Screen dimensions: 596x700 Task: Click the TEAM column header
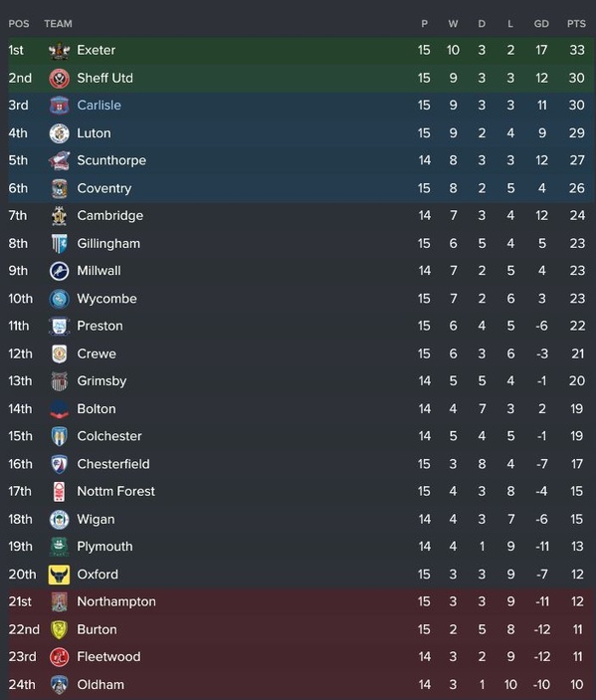(58, 24)
